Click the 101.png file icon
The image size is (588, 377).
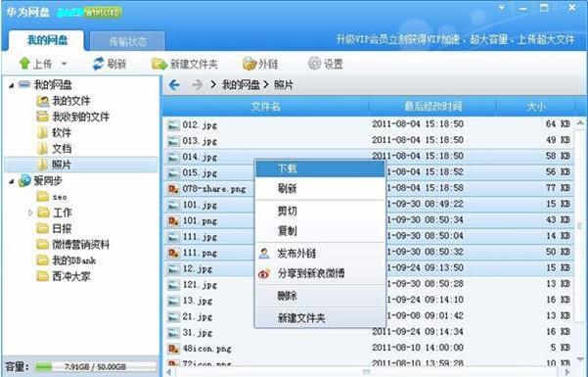(x=173, y=220)
